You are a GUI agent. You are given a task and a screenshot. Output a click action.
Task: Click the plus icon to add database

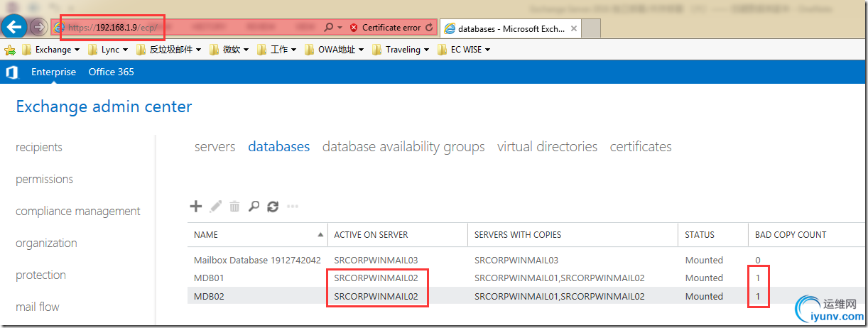tap(196, 207)
